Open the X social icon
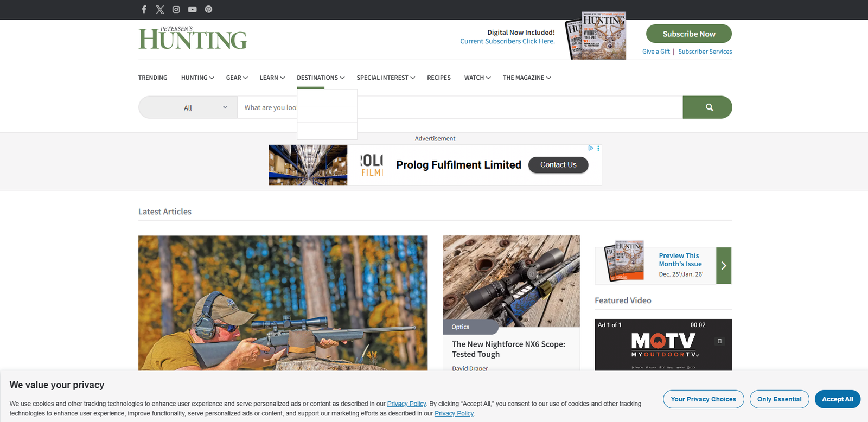This screenshot has height=422, width=868. pyautogui.click(x=160, y=9)
